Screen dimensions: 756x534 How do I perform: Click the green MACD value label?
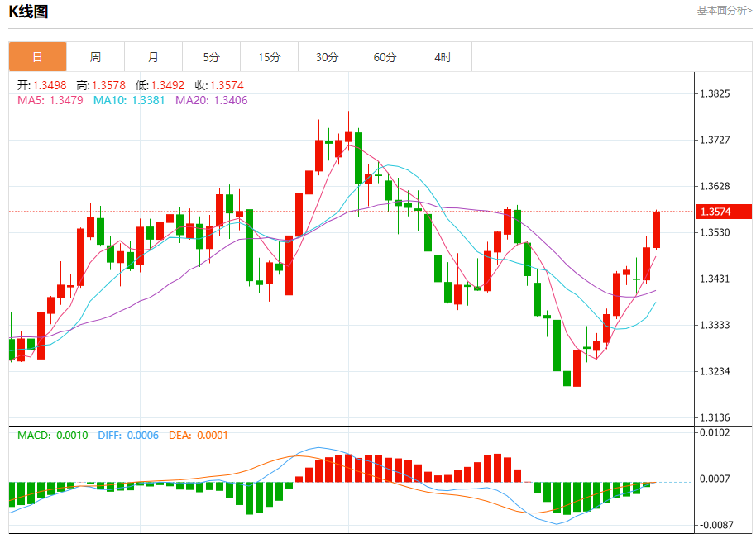tap(53, 435)
